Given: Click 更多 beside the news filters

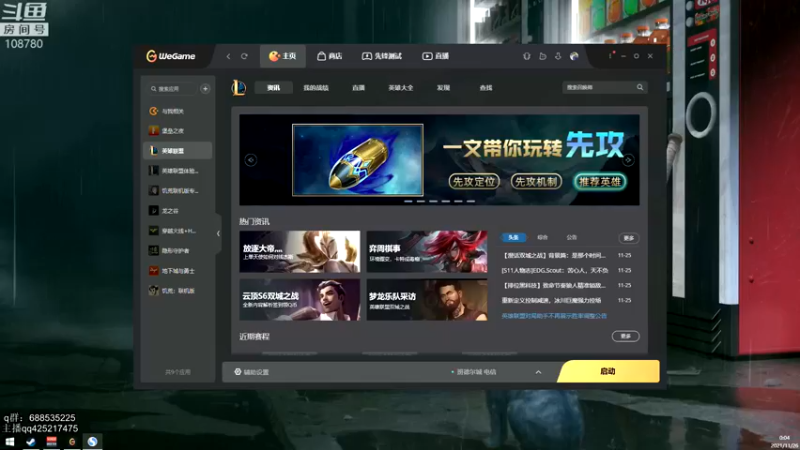Looking at the screenshot, I should [629, 238].
